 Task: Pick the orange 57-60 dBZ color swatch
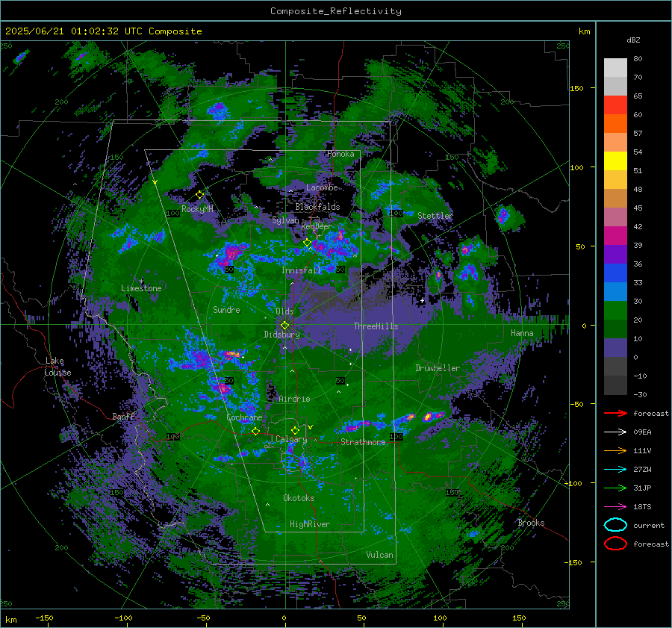click(x=615, y=124)
